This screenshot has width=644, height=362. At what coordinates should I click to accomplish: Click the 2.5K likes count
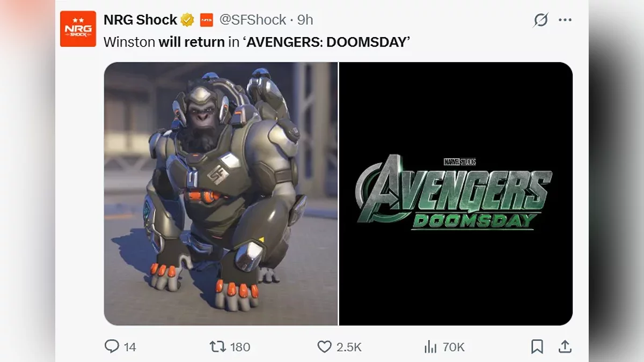coord(349,347)
